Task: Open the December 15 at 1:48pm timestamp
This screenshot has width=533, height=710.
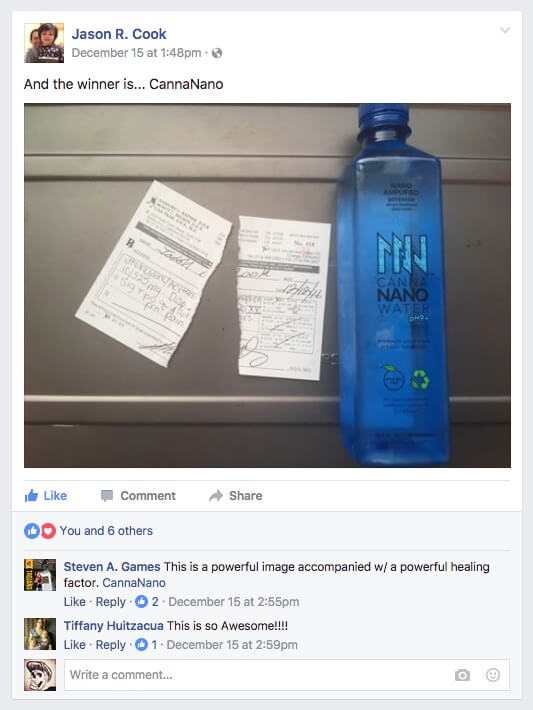Action: click(136, 53)
